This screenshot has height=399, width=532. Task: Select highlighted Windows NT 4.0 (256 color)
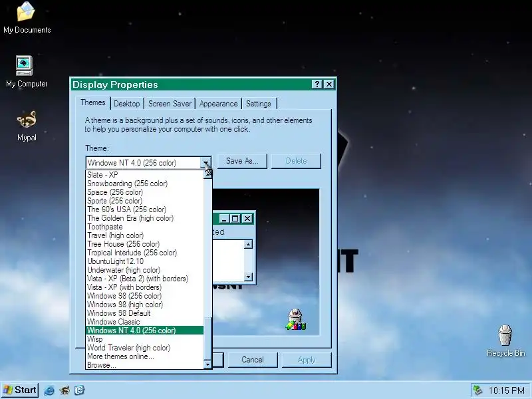(x=144, y=331)
